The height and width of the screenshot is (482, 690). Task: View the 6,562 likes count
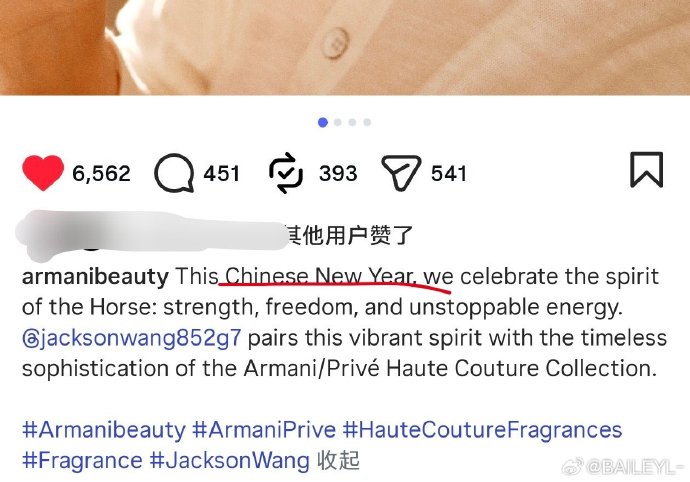(101, 173)
